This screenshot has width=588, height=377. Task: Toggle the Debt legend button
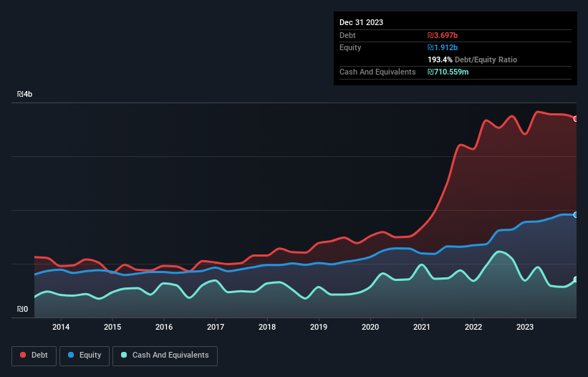click(x=34, y=355)
